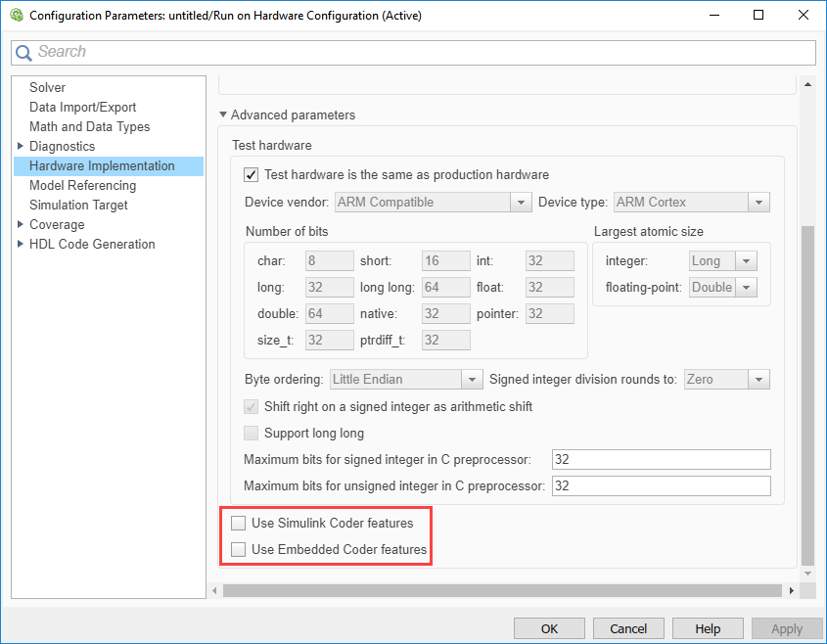Expand the Diagnostics tree node
Image resolution: width=827 pixels, height=644 pixels.
click(x=21, y=146)
